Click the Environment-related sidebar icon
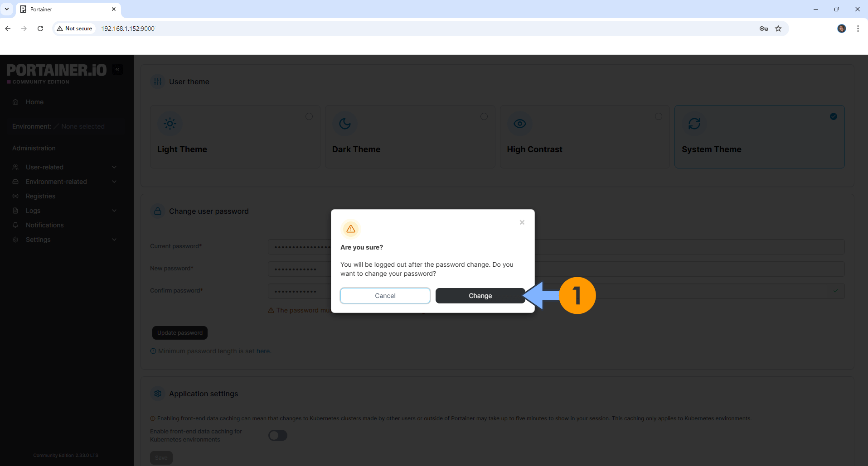 pos(15,182)
